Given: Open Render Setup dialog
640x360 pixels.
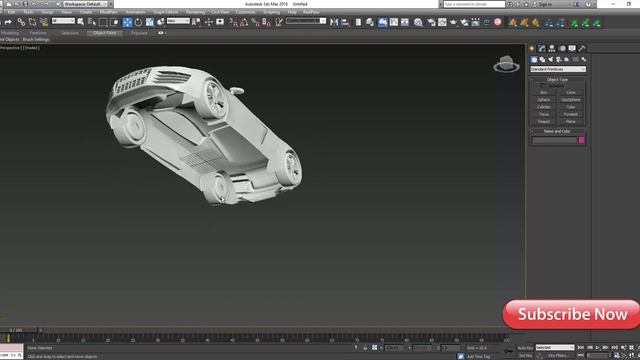Looking at the screenshot, I should (x=431, y=22).
